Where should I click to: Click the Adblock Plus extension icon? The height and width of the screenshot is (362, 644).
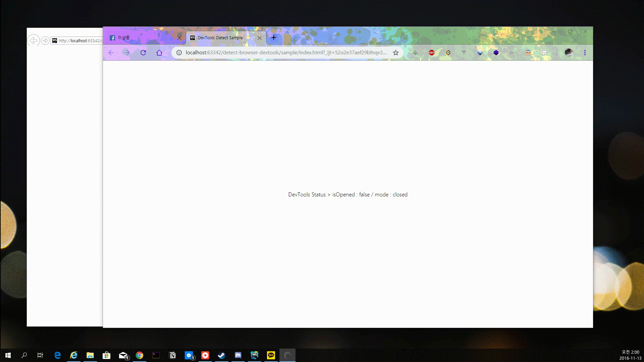point(432,53)
